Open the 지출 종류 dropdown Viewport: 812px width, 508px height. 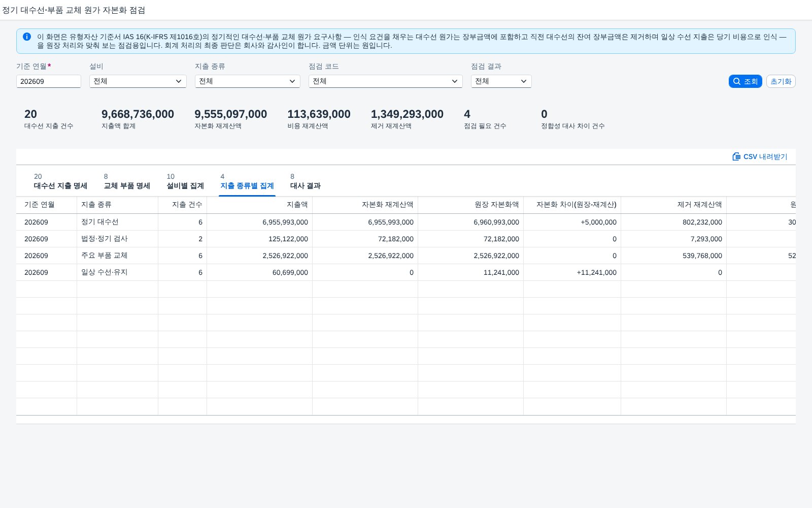click(248, 81)
